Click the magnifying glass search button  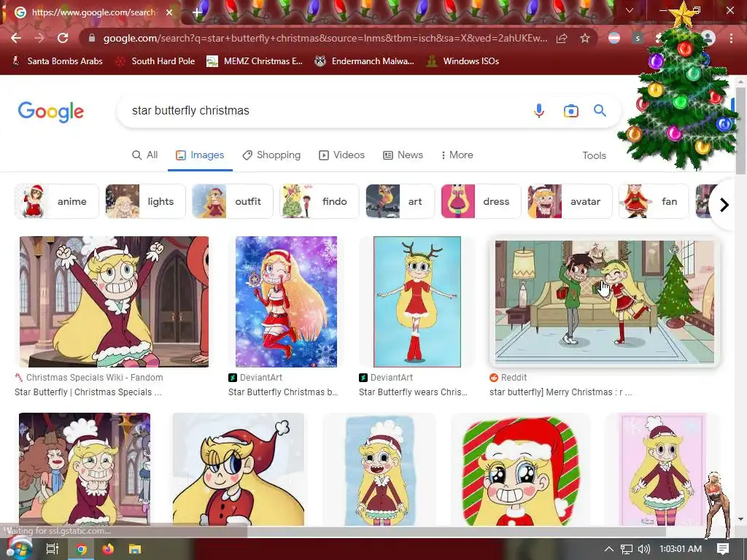(x=600, y=111)
